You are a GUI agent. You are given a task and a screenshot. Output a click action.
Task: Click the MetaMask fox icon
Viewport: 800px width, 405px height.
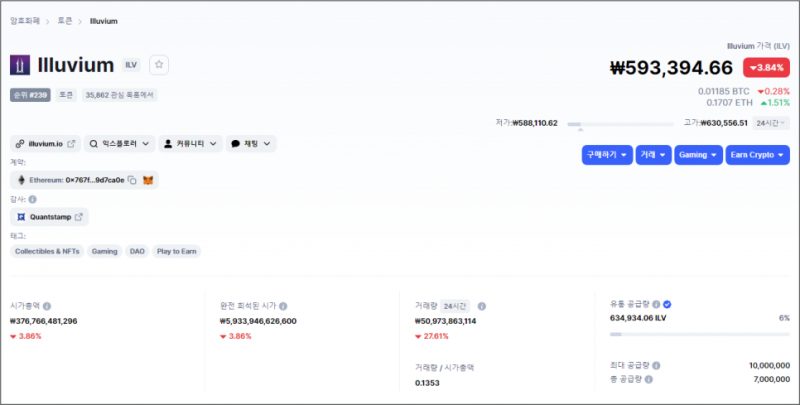[148, 180]
